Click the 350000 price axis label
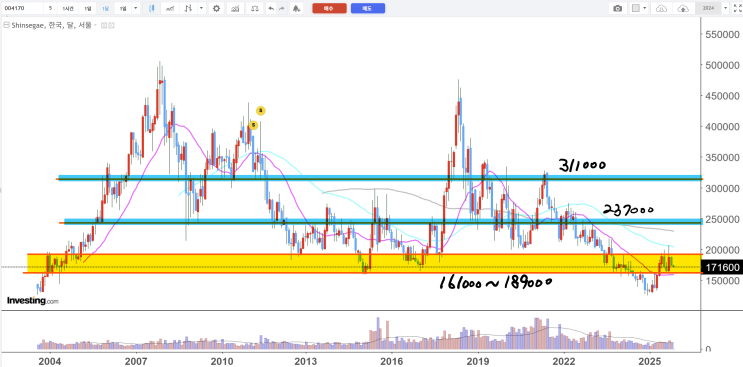The image size is (743, 367). 723,158
